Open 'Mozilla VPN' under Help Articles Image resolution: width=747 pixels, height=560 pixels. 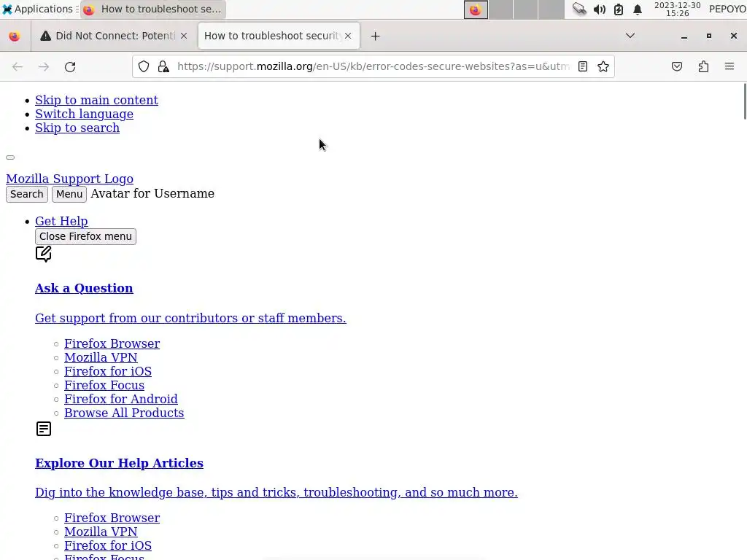pos(101,532)
